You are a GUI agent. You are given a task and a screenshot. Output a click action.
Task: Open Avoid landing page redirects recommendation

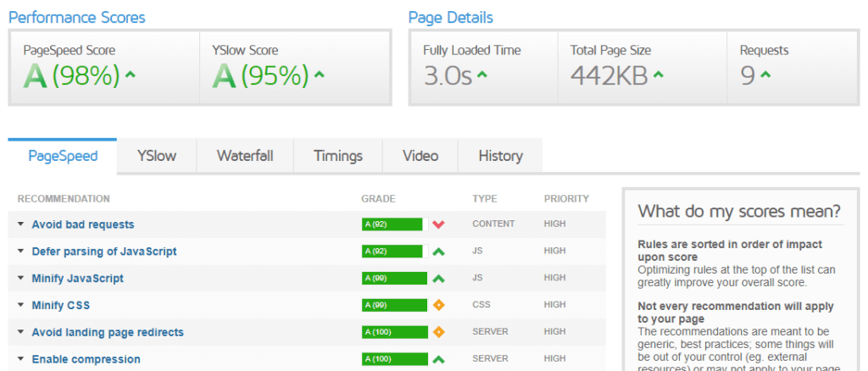point(108,332)
